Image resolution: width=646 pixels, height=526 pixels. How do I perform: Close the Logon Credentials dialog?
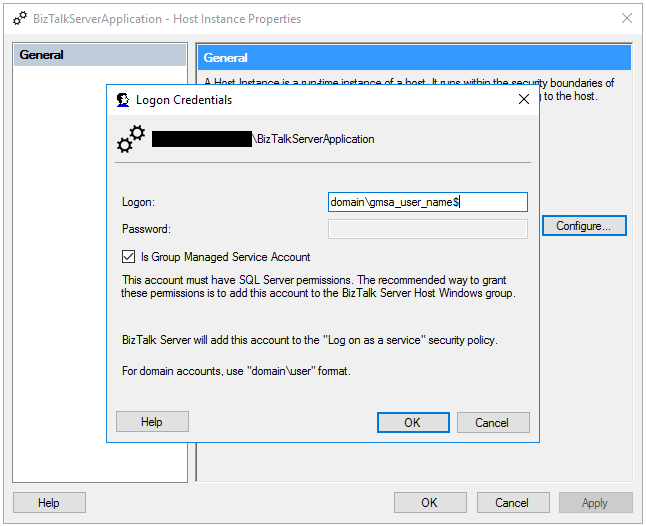click(524, 99)
